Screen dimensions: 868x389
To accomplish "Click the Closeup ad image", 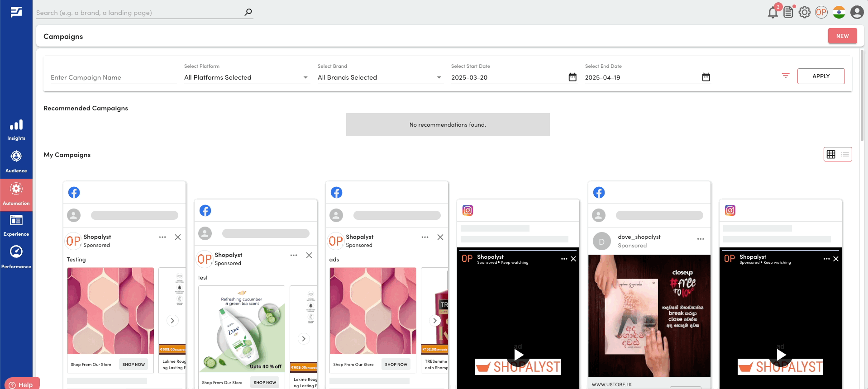I will click(x=649, y=316).
